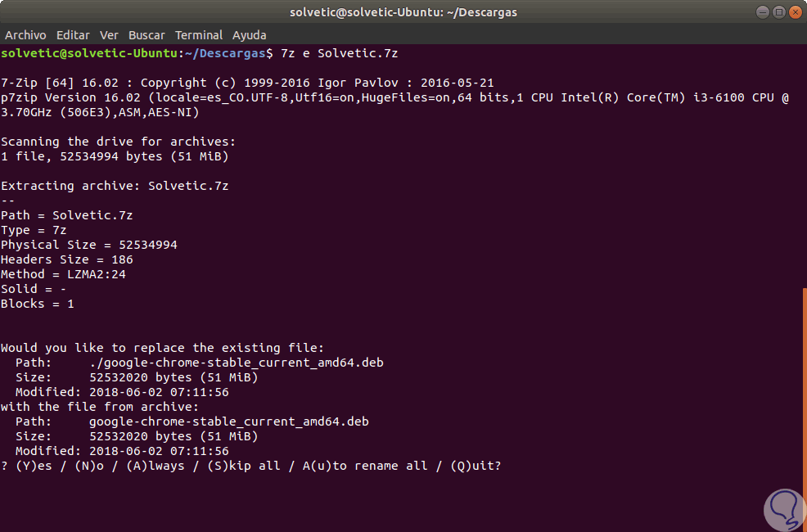Open the Archivo menu
Viewport: 807px width, 532px height.
pyautogui.click(x=26, y=35)
